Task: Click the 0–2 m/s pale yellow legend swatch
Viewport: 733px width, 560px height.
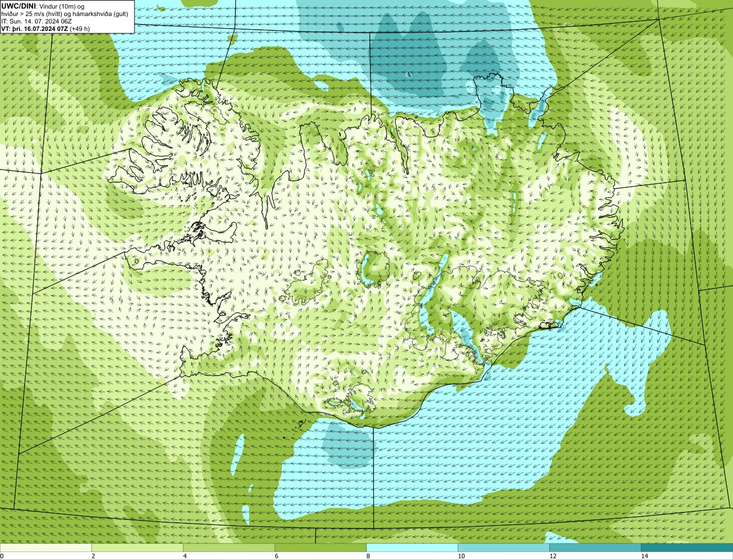Action: [x=46, y=547]
